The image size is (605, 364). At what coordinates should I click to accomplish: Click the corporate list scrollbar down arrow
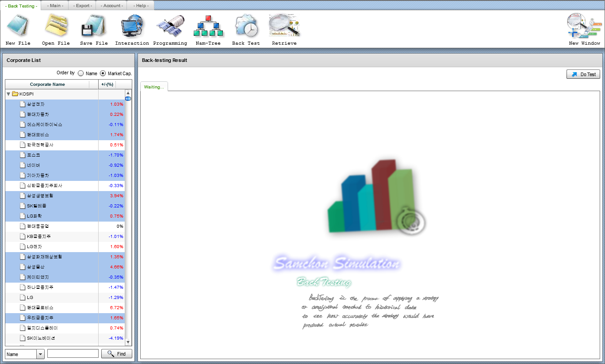[x=128, y=342]
